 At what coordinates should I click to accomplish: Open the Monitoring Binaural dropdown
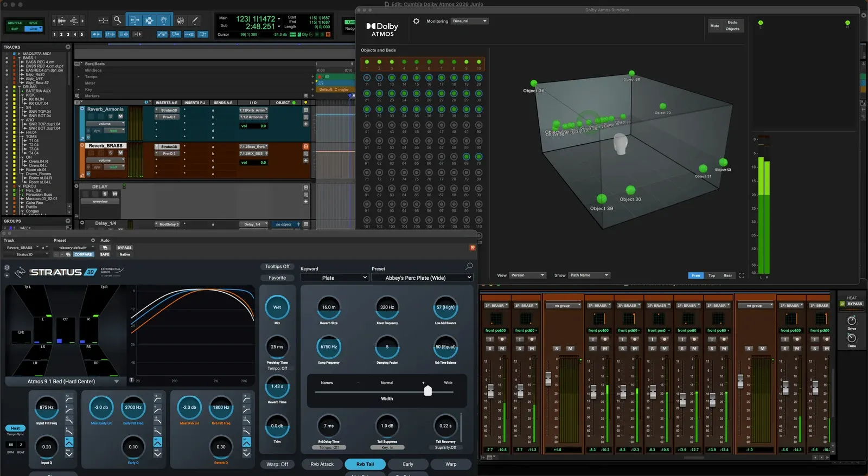click(470, 21)
